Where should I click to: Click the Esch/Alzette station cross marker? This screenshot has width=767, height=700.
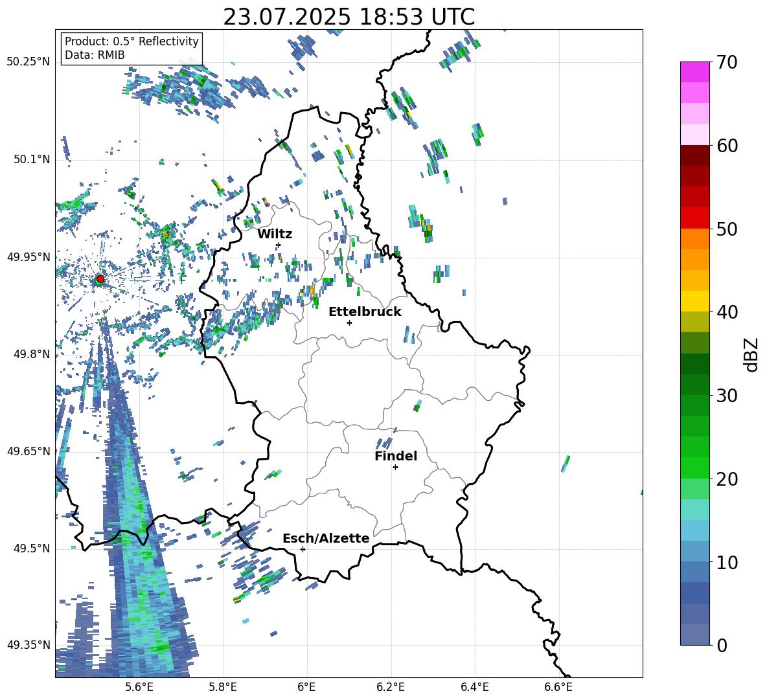coord(303,549)
